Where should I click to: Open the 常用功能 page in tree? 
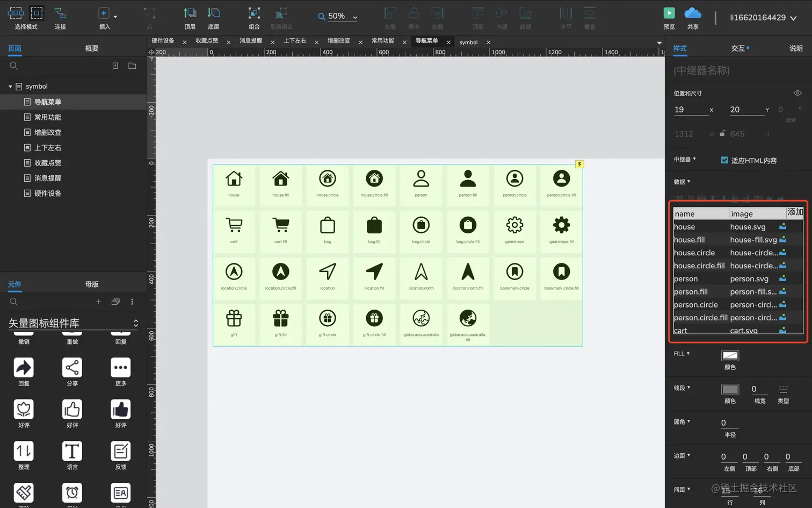point(48,117)
